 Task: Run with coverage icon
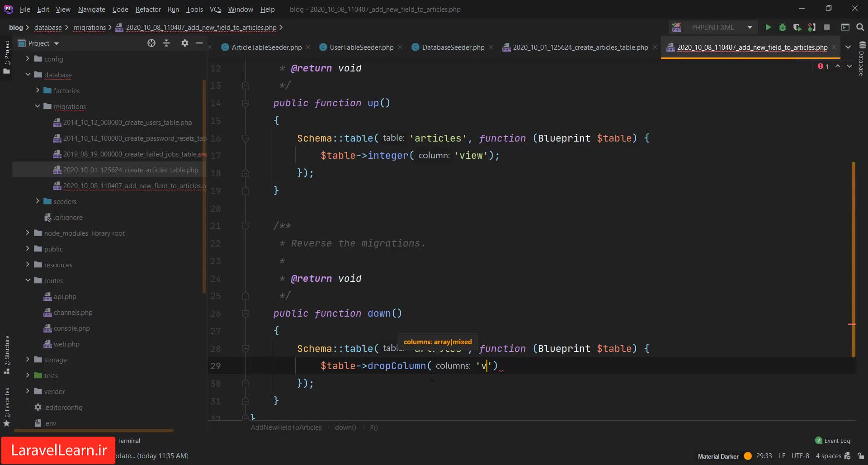tap(797, 28)
